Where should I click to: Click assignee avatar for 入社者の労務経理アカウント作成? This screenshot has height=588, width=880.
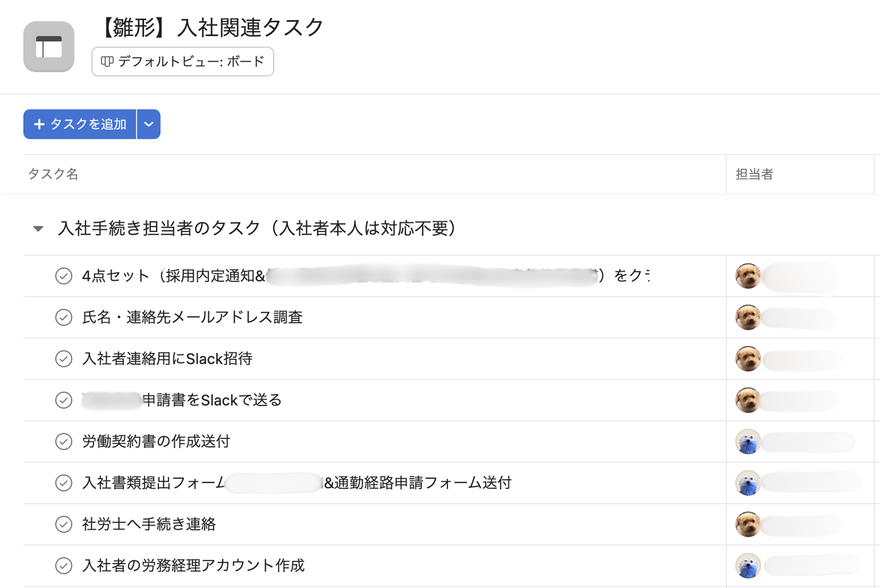748,565
